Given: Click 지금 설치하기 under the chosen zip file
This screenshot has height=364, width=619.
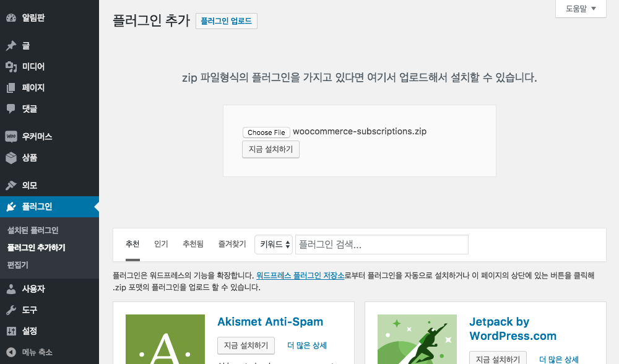Looking at the screenshot, I should pos(271,149).
